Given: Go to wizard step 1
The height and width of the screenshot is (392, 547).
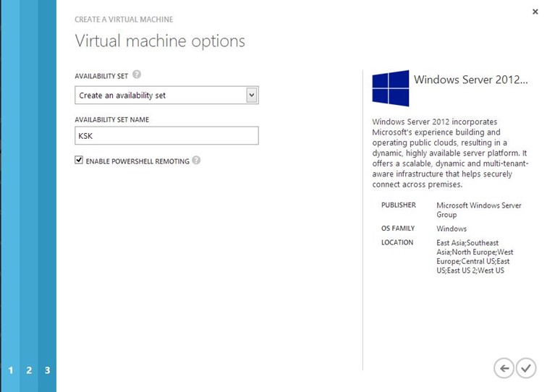Looking at the screenshot, I should pos(10,370).
